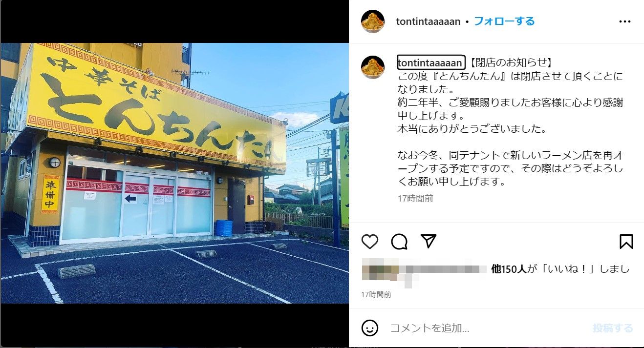This screenshot has height=348, width=644.
Task: Share the post using the paper plane icon
Action: (429, 242)
